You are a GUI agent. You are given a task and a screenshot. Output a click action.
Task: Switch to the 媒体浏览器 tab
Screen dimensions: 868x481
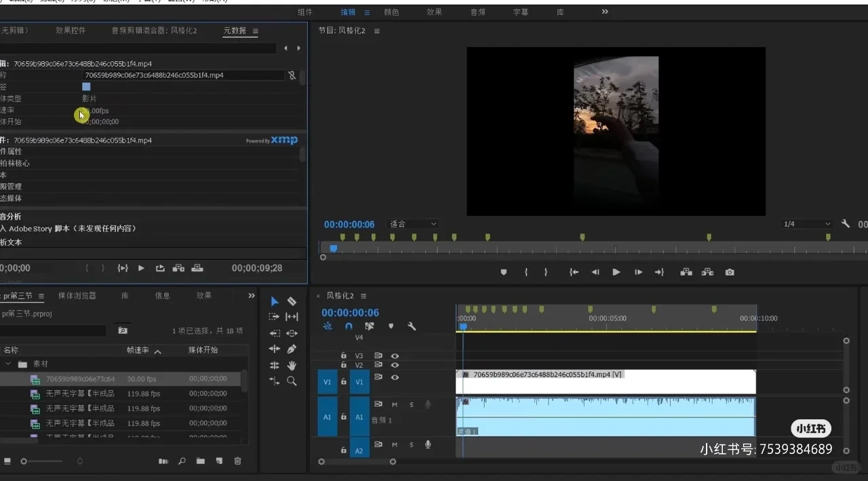click(77, 296)
